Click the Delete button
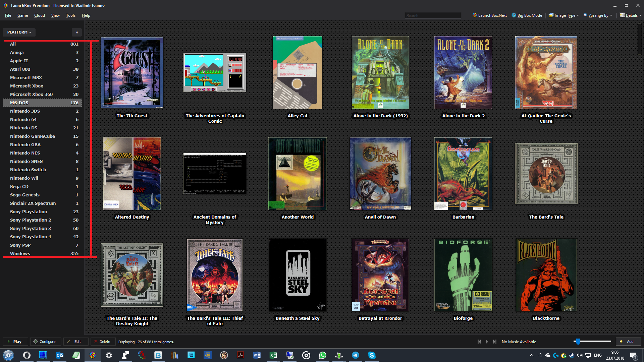644x362 pixels. 103,342
